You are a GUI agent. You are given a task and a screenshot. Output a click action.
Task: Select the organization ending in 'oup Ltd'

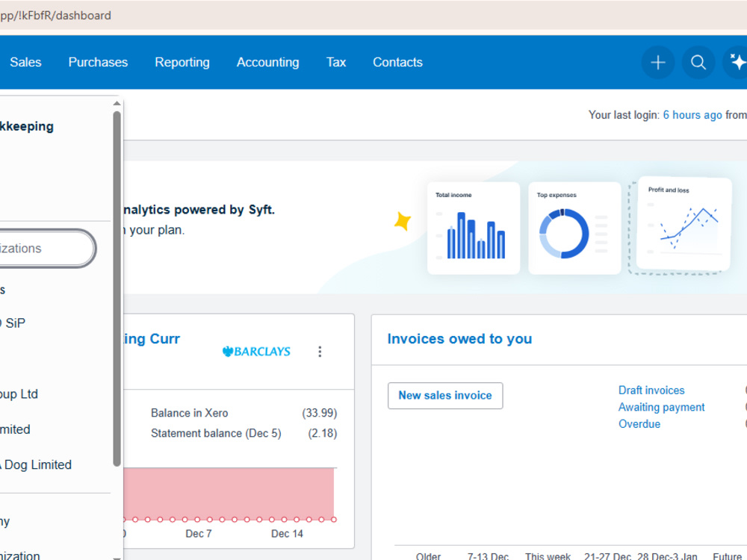pyautogui.click(x=19, y=394)
